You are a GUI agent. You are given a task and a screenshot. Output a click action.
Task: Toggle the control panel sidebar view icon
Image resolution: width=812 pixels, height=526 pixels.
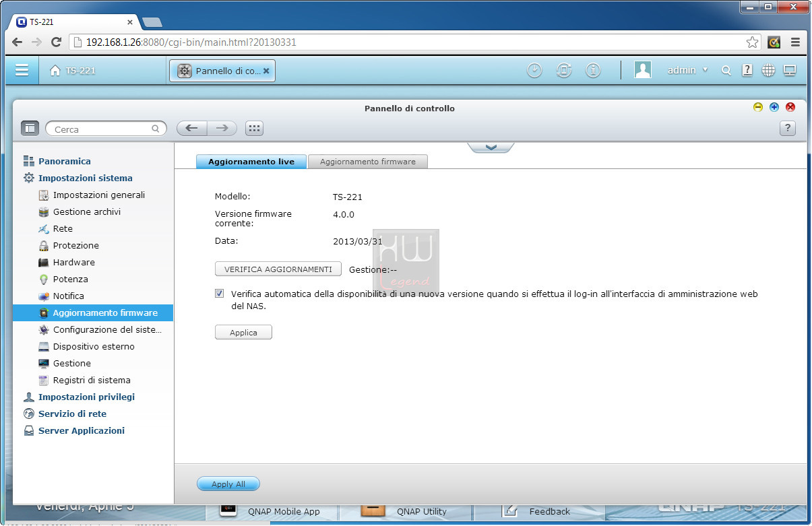tap(30, 128)
